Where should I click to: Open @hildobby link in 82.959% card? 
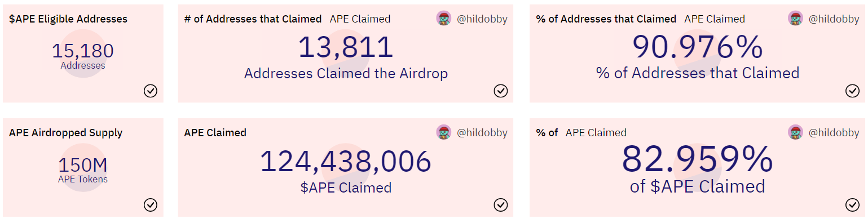point(834,133)
